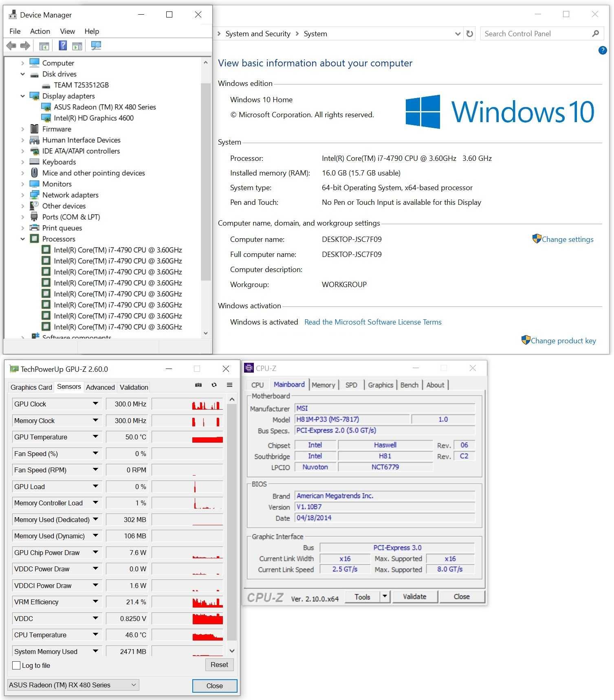Click Show/Hide Console Tree toolbar icon
Viewport: 614px width, 700px height.
click(x=44, y=46)
